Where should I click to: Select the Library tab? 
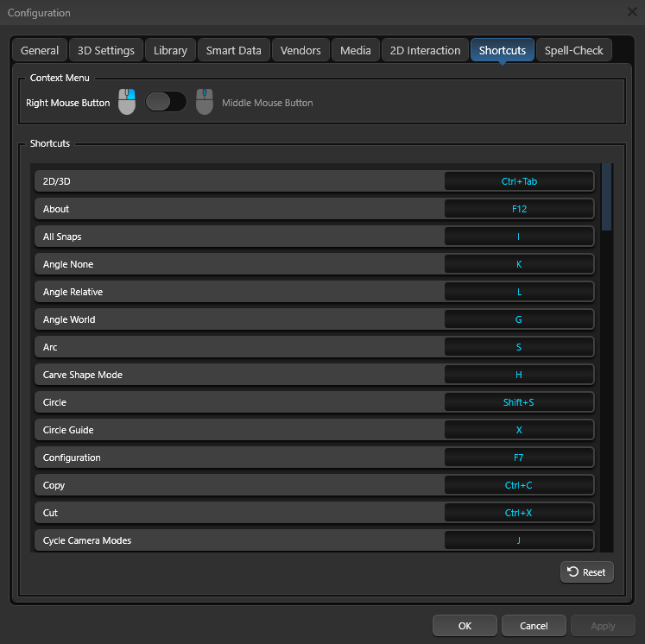[x=170, y=50]
